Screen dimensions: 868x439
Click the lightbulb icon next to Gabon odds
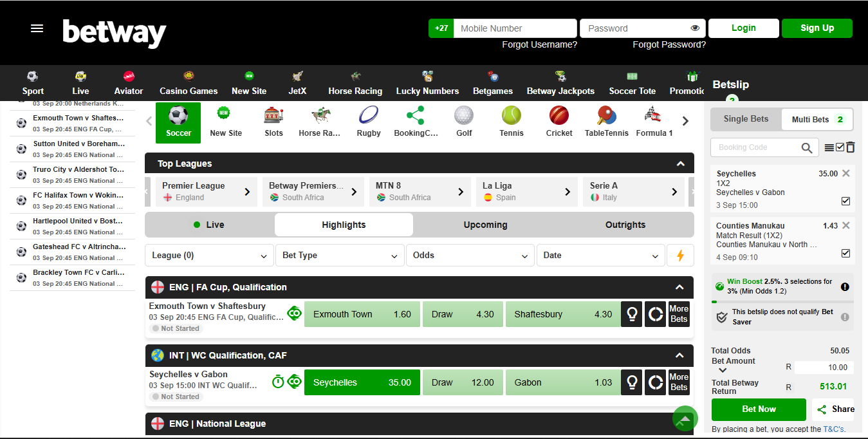click(x=631, y=382)
